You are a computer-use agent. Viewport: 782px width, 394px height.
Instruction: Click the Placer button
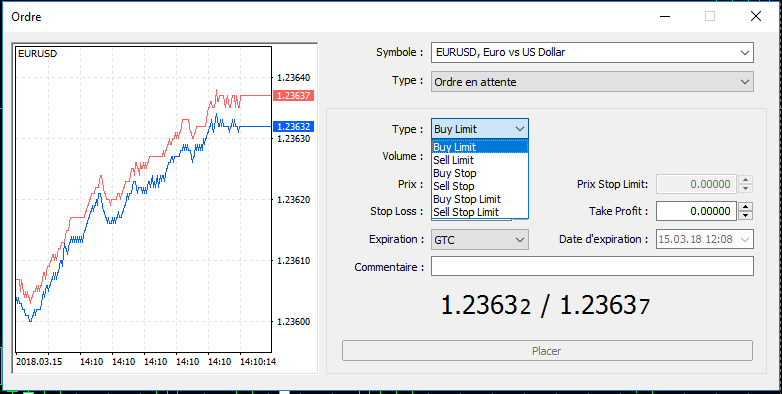point(547,351)
